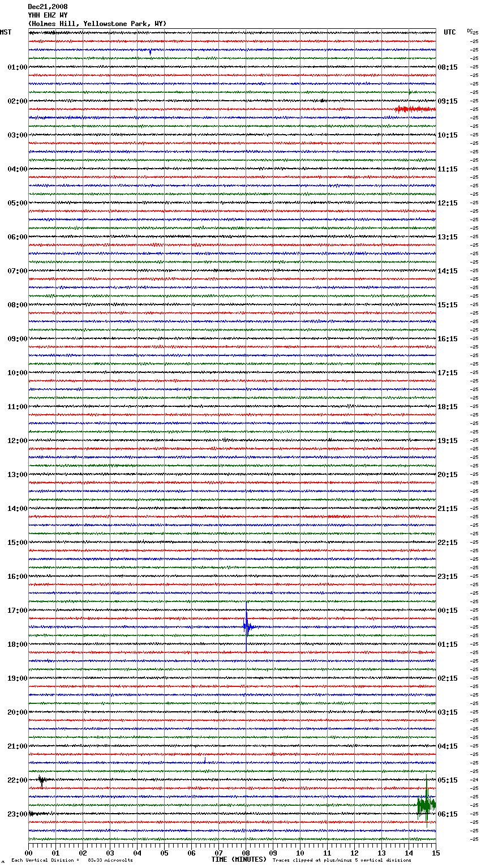Click the 13:00 MST time label
481x868 pixels.
coord(18,475)
